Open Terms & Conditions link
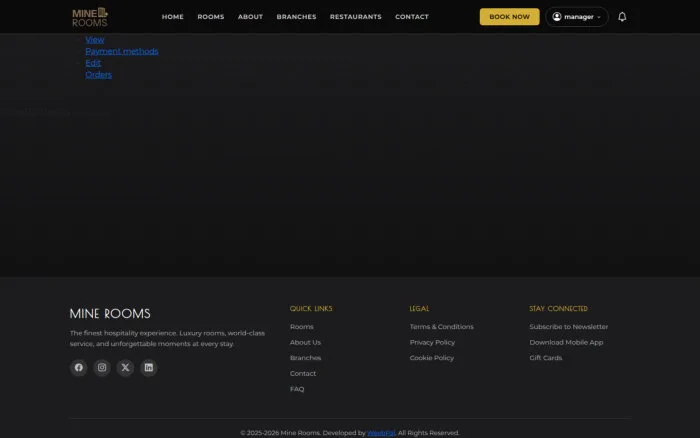The height and width of the screenshot is (438, 700). 442,327
